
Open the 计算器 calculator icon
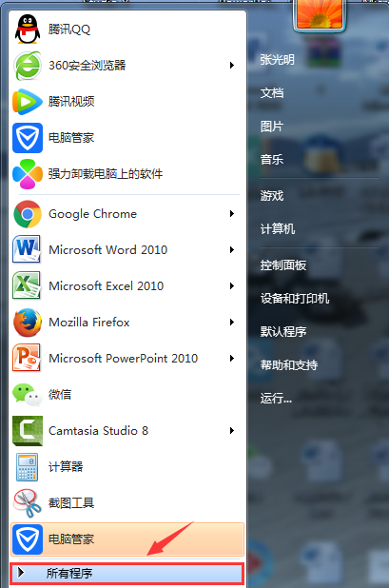pos(27,467)
